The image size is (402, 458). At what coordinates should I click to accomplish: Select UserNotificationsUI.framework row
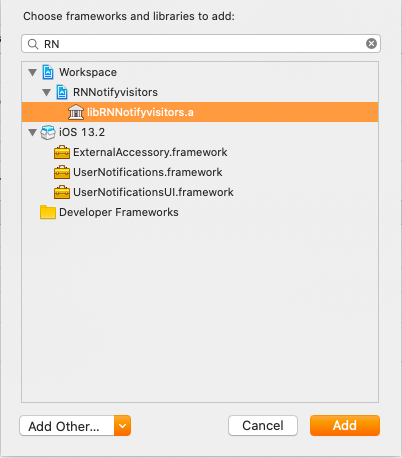tap(200, 192)
